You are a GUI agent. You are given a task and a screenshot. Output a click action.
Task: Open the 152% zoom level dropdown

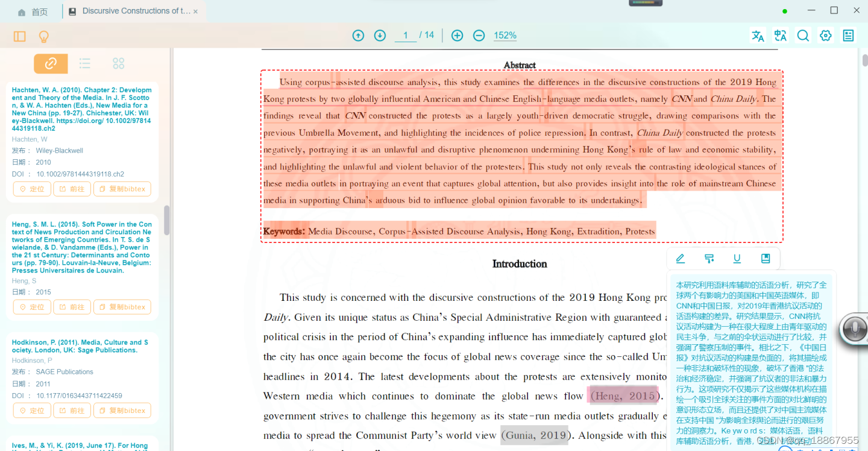[505, 36]
